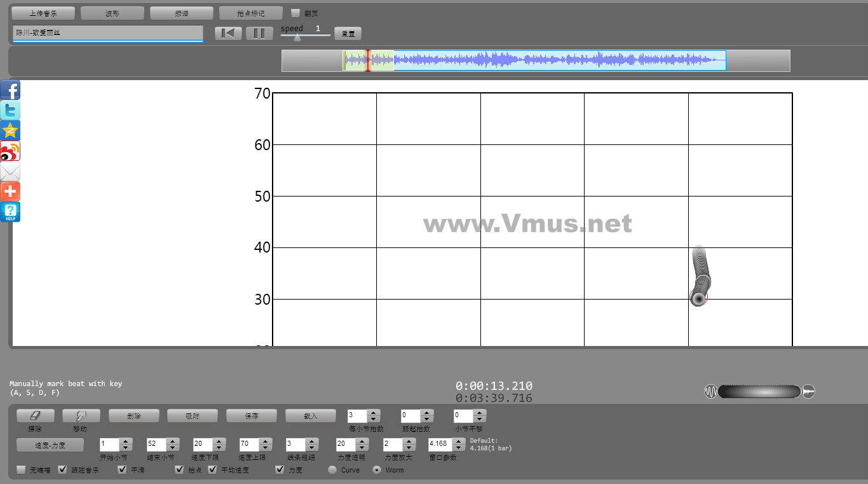Screen dimensions: 868x484
Task: Click the 上传音乐 upload music button
Action: tap(43, 13)
